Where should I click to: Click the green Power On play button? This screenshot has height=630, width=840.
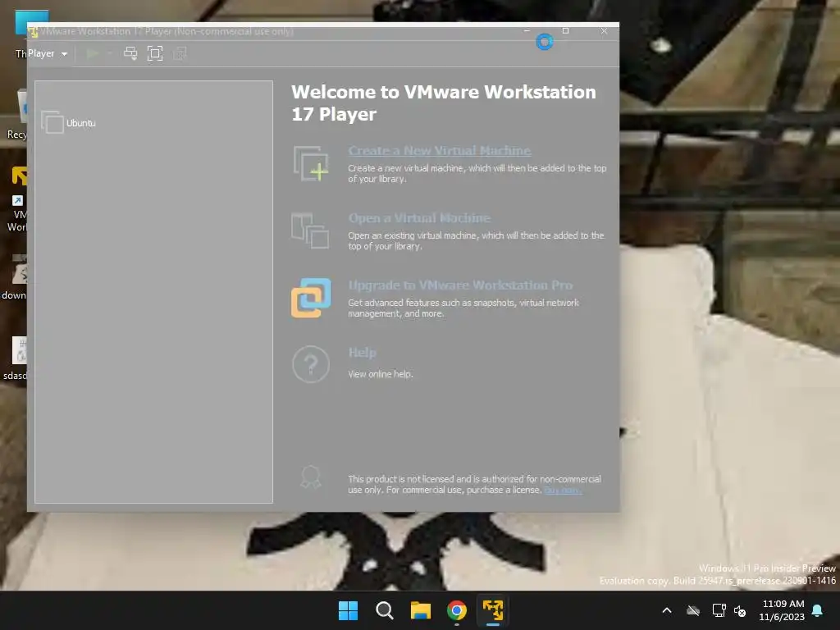point(92,53)
